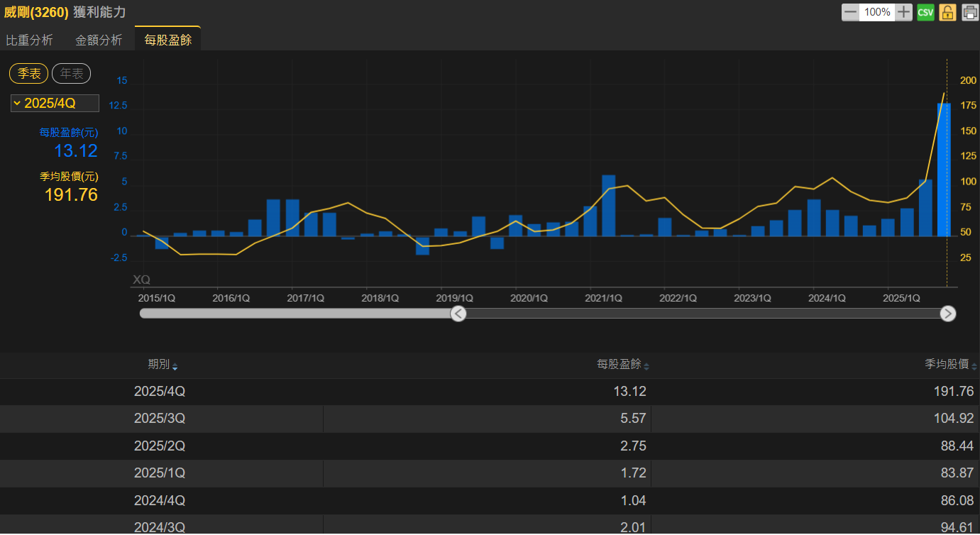This screenshot has width=980, height=535.
Task: Export data with the CSV icon
Action: point(925,12)
